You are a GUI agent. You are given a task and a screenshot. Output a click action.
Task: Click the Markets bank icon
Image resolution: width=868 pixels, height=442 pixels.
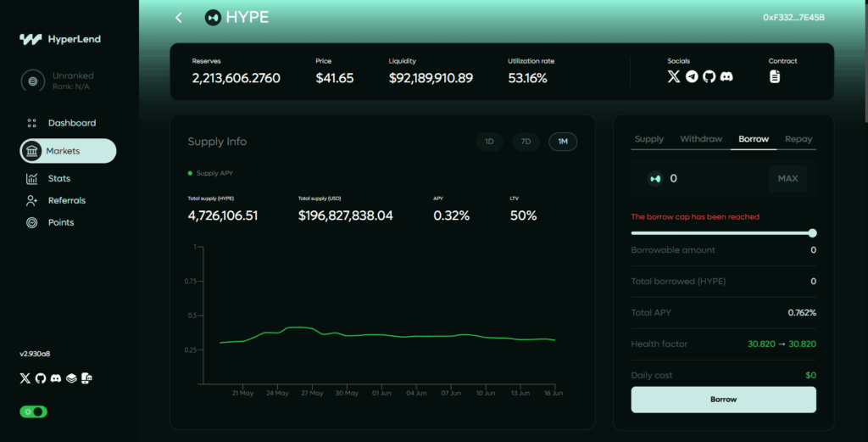[x=31, y=151]
